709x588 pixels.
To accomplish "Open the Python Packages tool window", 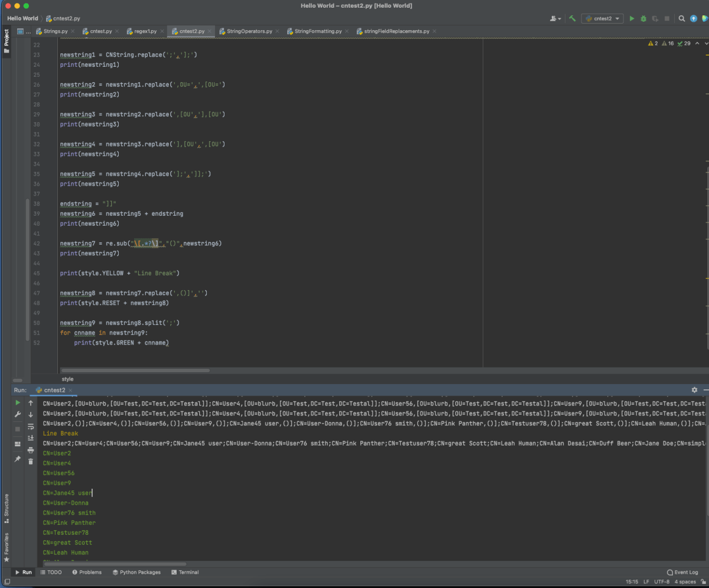I will pyautogui.click(x=136, y=572).
